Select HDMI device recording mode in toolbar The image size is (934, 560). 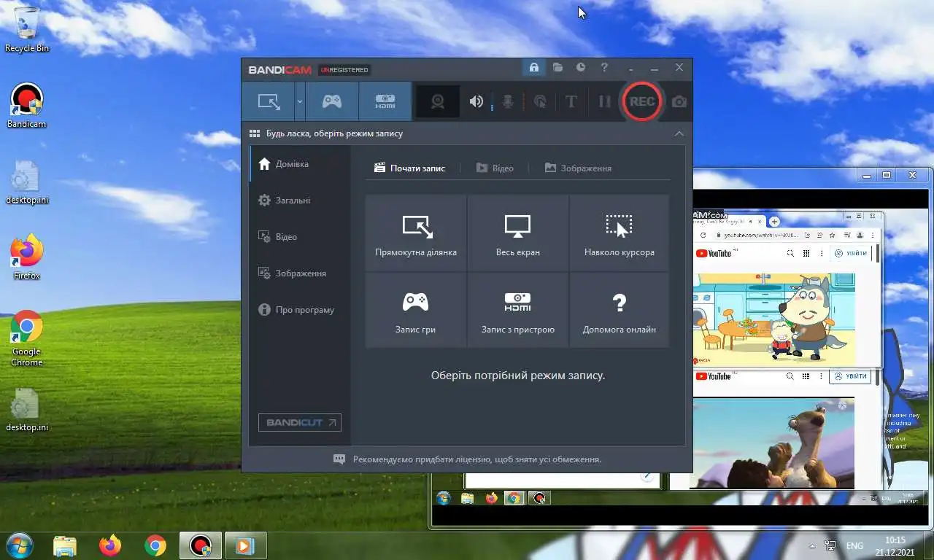coord(385,101)
